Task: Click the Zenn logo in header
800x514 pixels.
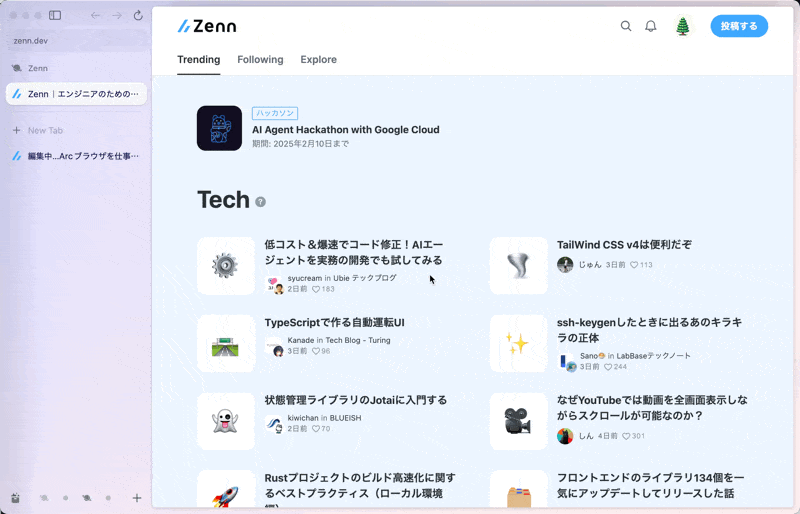Action: 207,26
